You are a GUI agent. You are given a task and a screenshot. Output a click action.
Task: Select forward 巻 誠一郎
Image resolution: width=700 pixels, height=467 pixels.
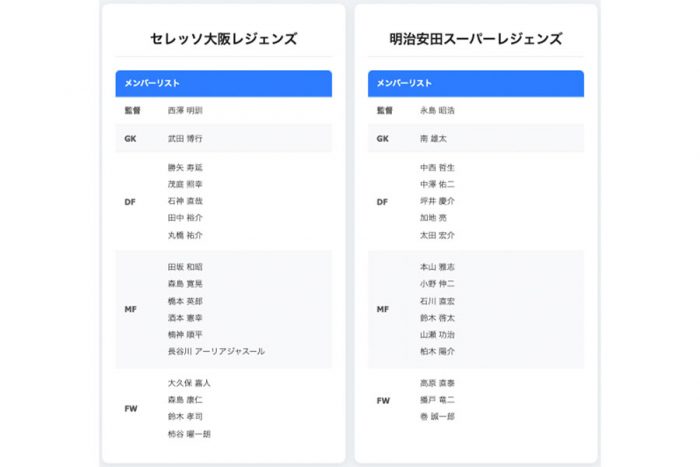click(x=437, y=416)
